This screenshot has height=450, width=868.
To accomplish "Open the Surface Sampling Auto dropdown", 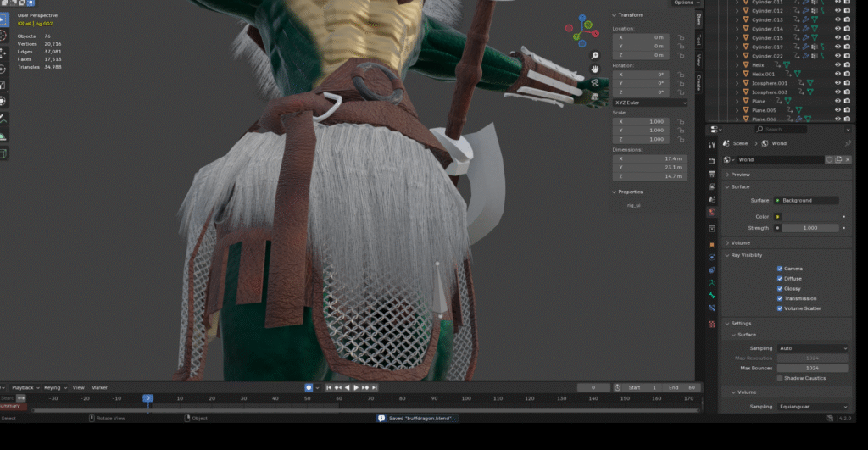I will 811,348.
